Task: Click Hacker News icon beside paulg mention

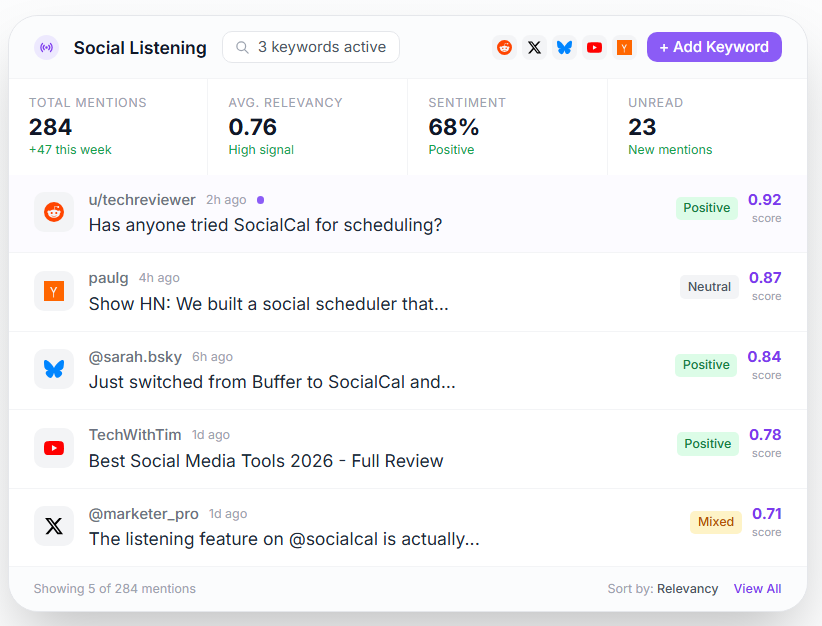Action: (x=54, y=291)
